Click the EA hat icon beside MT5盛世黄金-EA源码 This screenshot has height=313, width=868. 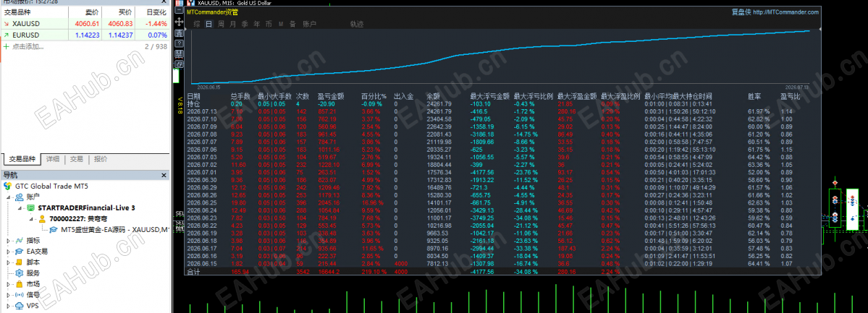(53, 229)
